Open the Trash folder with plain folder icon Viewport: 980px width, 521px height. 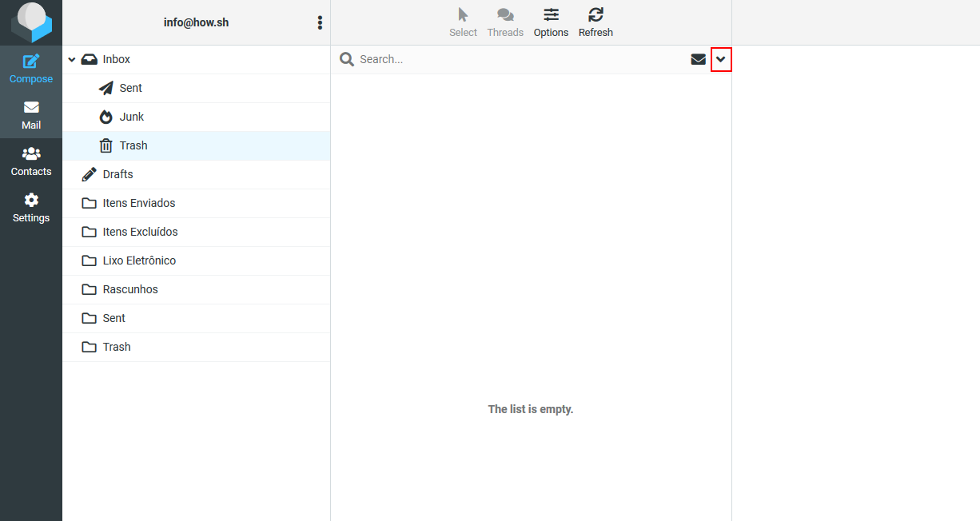click(x=196, y=347)
